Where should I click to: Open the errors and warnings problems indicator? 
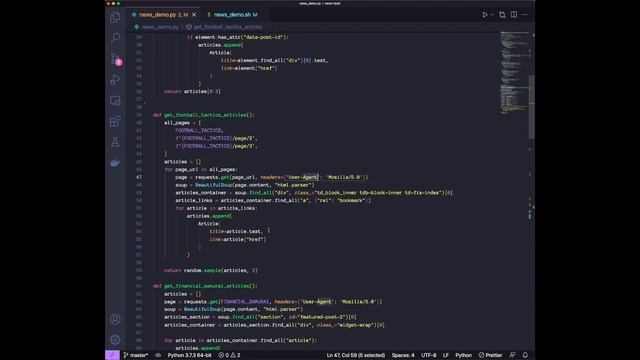(x=229, y=355)
